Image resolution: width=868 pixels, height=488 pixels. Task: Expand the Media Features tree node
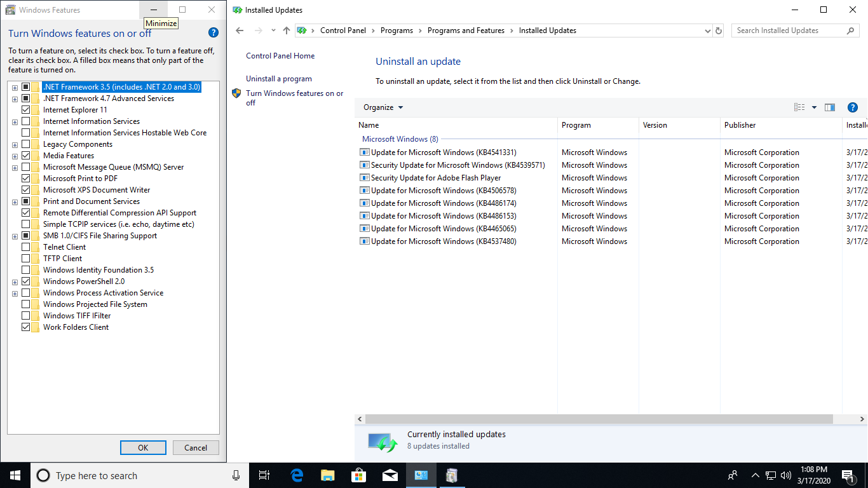tap(15, 156)
